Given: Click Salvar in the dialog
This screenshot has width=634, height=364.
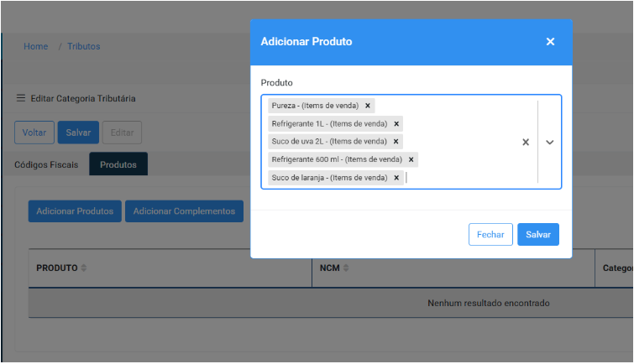Looking at the screenshot, I should pyautogui.click(x=537, y=235).
